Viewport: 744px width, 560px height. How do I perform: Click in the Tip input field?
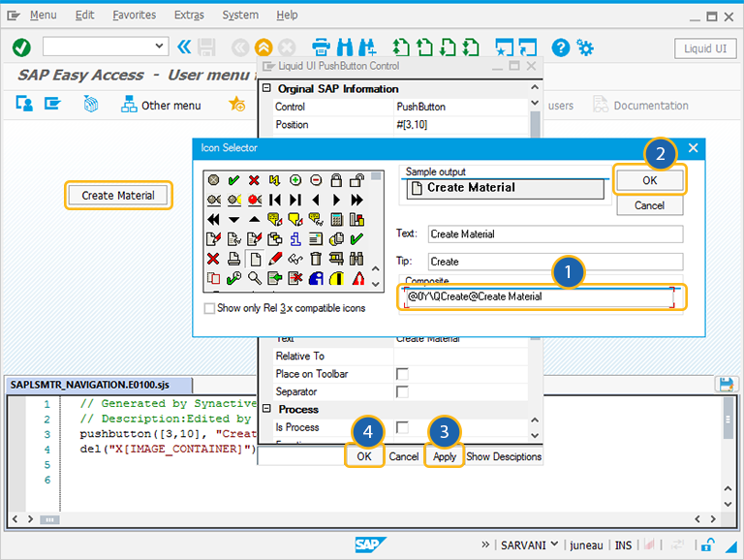(555, 262)
